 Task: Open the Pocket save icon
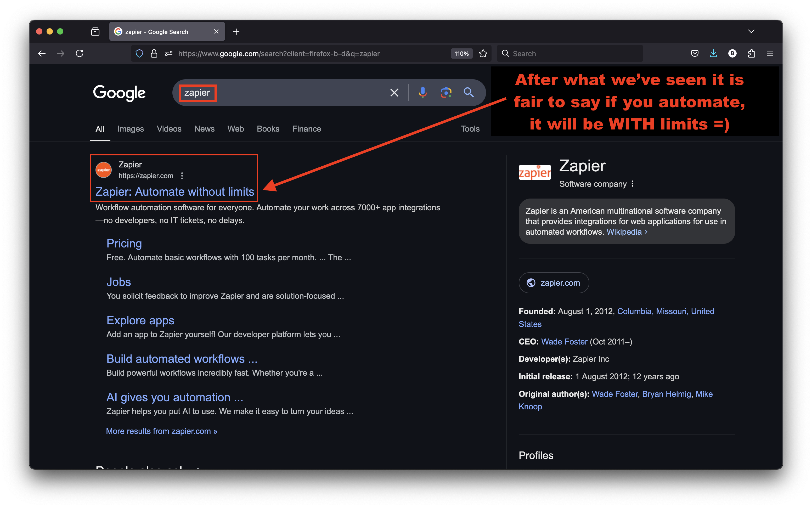[695, 53]
